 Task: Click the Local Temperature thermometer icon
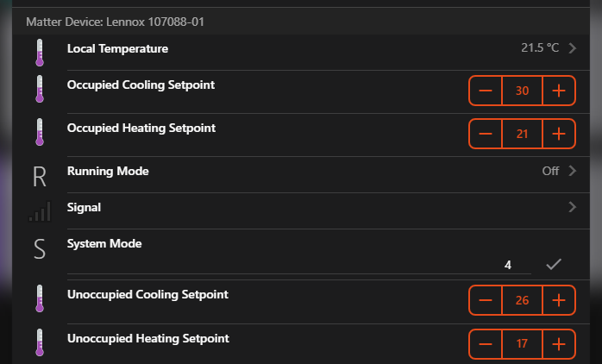39,53
